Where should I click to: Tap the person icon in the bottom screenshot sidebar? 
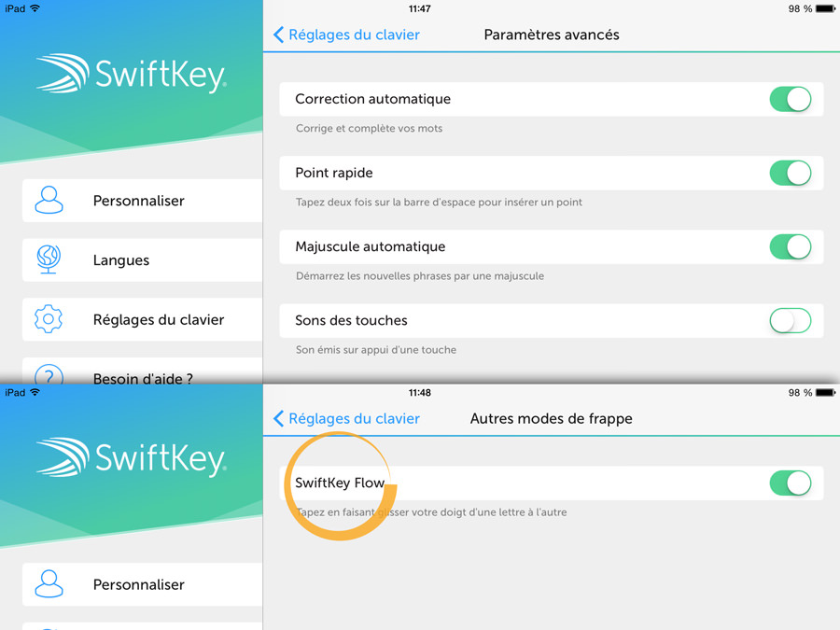pyautogui.click(x=49, y=584)
